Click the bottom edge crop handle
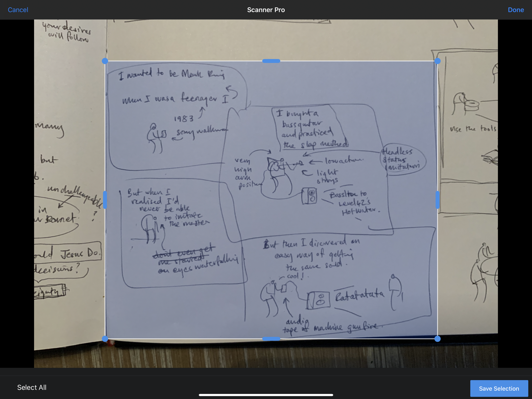The height and width of the screenshot is (399, 532). (271, 339)
